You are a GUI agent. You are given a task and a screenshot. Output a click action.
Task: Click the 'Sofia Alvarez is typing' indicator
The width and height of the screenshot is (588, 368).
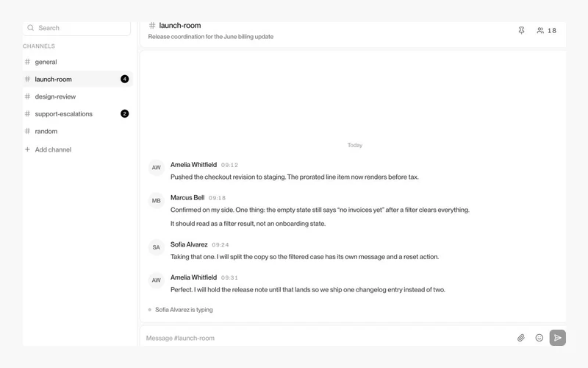click(x=180, y=309)
